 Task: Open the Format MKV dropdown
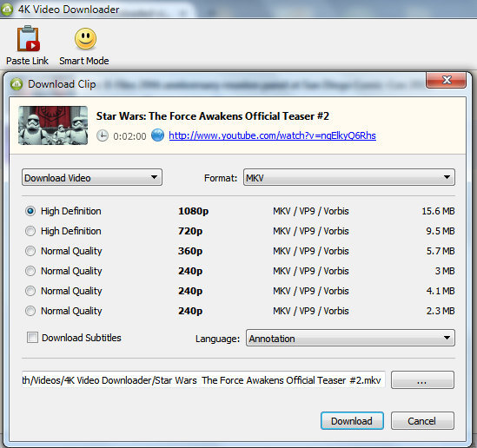[x=349, y=177]
